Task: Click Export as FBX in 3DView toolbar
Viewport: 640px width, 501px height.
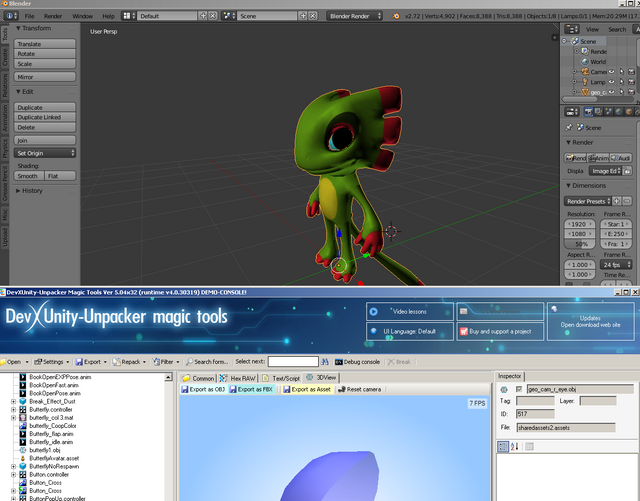Action: 251,390
